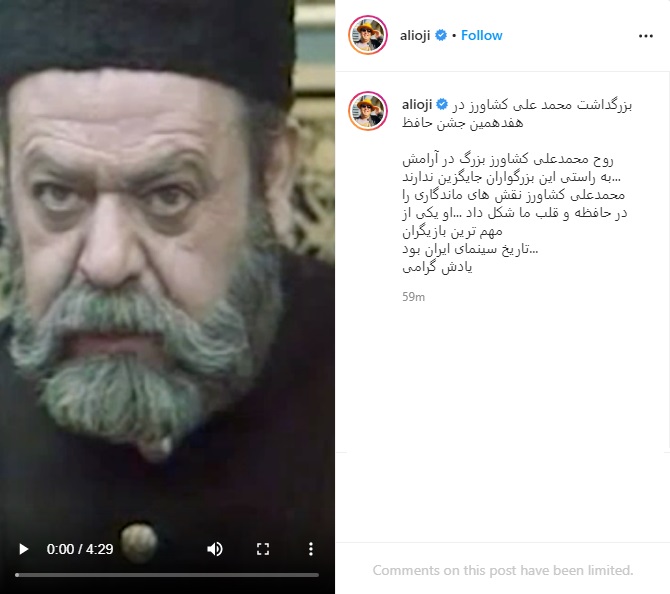The image size is (670, 594).
Task: Click the verified badge next to Follow
Action: 441,35
